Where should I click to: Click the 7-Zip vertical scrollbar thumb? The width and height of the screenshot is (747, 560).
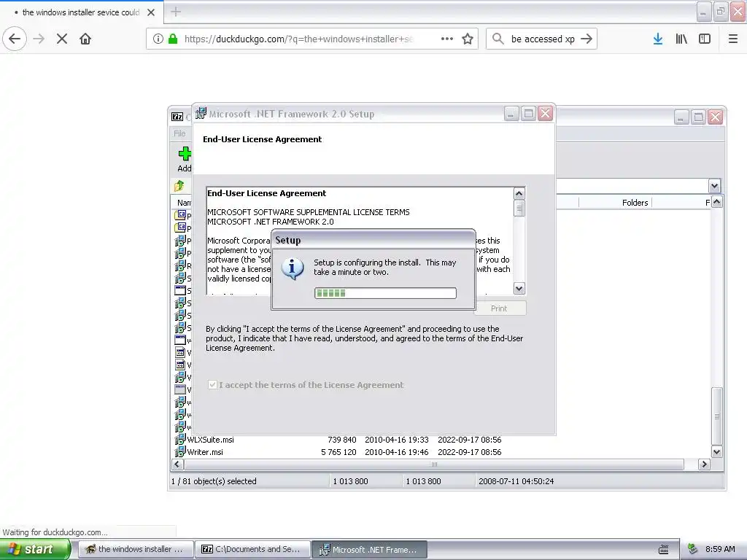click(x=716, y=416)
